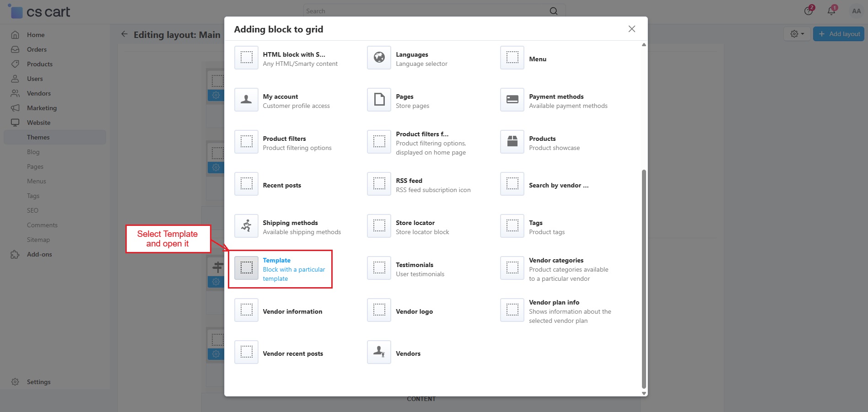868x412 pixels.
Task: Focus the top Search field
Action: point(426,11)
